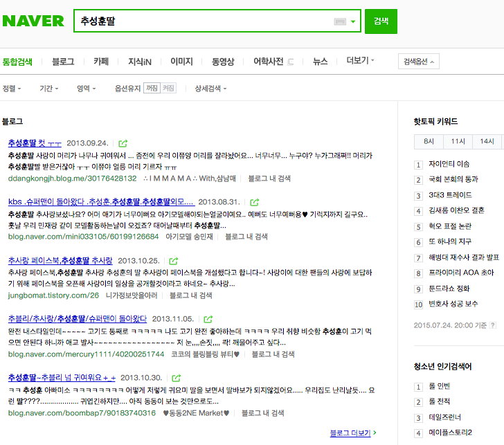This screenshot has height=445, width=504.
Task: Open the 기간 dropdown
Action: [x=49, y=89]
